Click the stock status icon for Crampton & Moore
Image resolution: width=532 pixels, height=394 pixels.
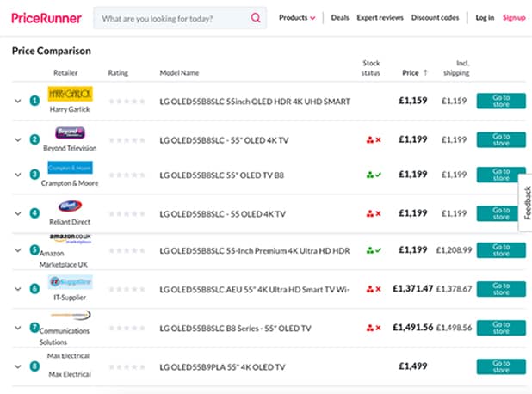pos(374,175)
